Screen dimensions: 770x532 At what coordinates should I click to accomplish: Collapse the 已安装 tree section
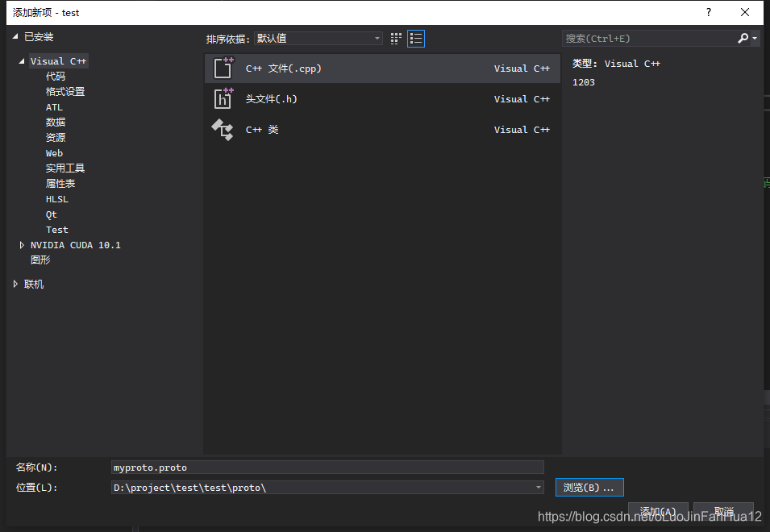coord(15,37)
